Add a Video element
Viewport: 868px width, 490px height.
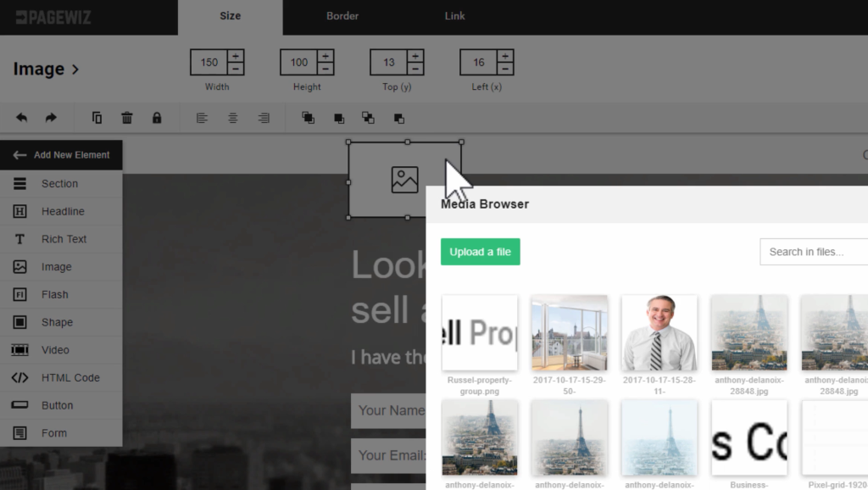[61, 350]
